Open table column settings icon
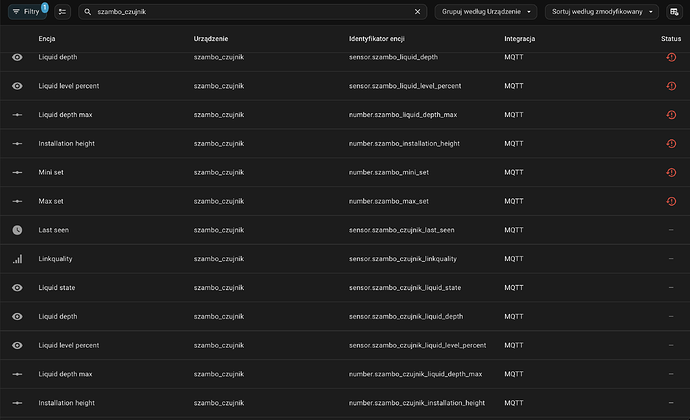Viewport: 690px width, 420px height. coord(674,12)
